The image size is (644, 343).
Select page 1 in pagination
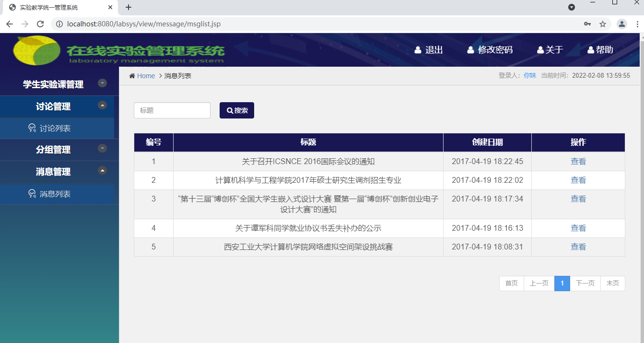point(562,284)
